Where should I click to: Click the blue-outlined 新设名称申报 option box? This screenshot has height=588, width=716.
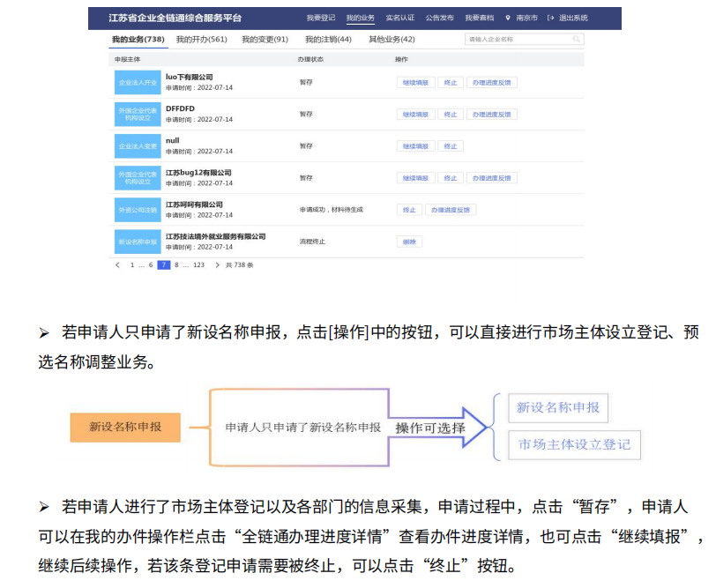[558, 407]
